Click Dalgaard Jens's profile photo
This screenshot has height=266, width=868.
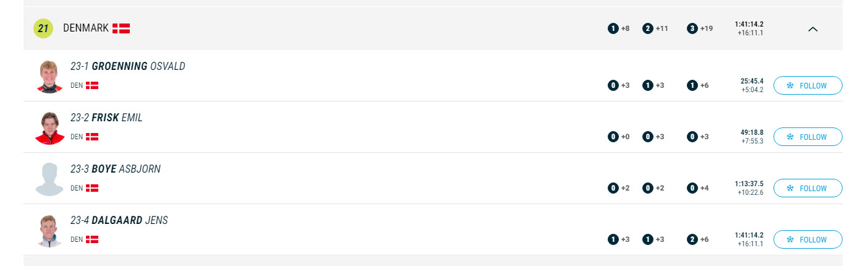pyautogui.click(x=49, y=231)
